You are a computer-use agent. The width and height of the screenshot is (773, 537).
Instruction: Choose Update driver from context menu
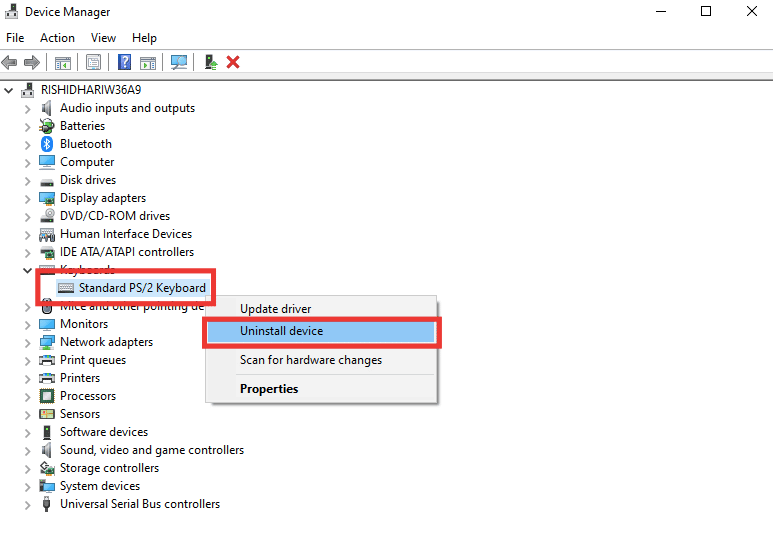pos(321,309)
